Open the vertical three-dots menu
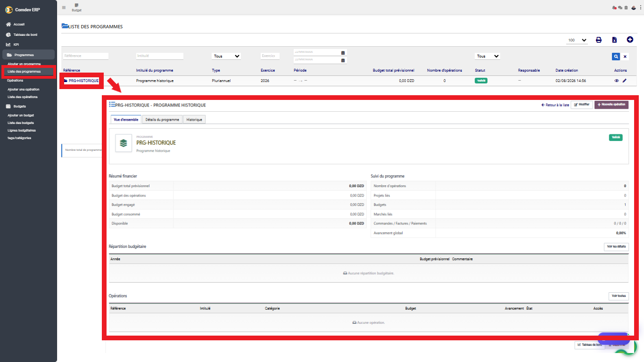This screenshot has height=362, width=644. 640,8
